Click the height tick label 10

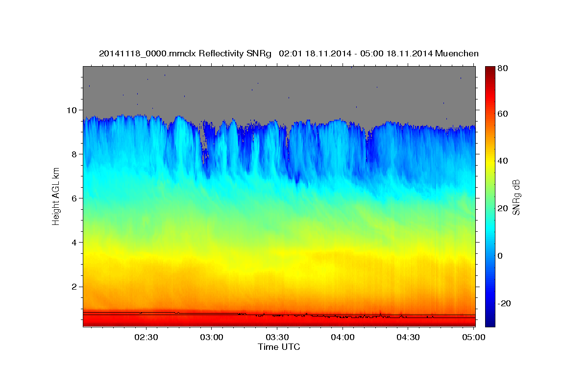(x=73, y=110)
